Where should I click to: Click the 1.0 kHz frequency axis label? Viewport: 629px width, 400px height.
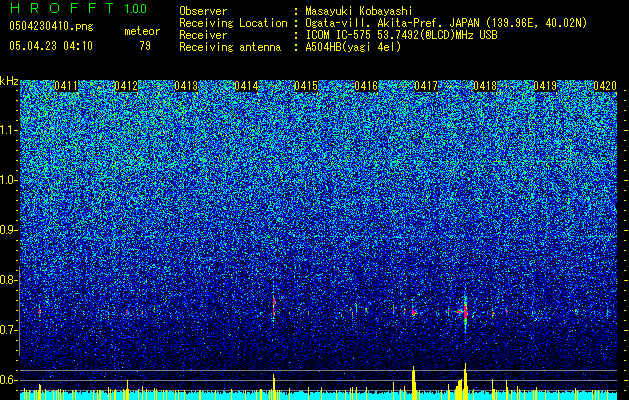pyautogui.click(x=7, y=180)
